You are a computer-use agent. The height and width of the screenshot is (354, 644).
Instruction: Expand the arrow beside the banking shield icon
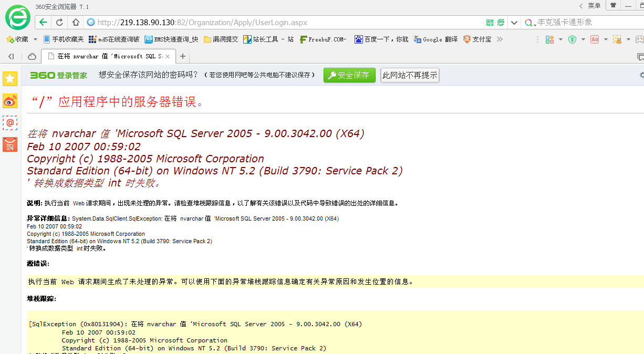(x=583, y=39)
